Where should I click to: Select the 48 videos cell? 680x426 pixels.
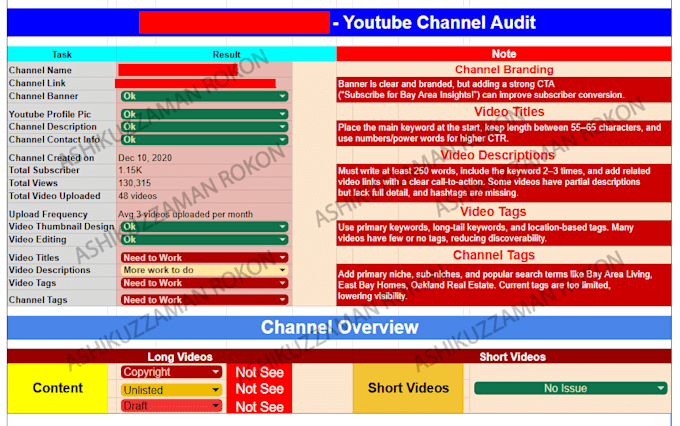point(204,196)
